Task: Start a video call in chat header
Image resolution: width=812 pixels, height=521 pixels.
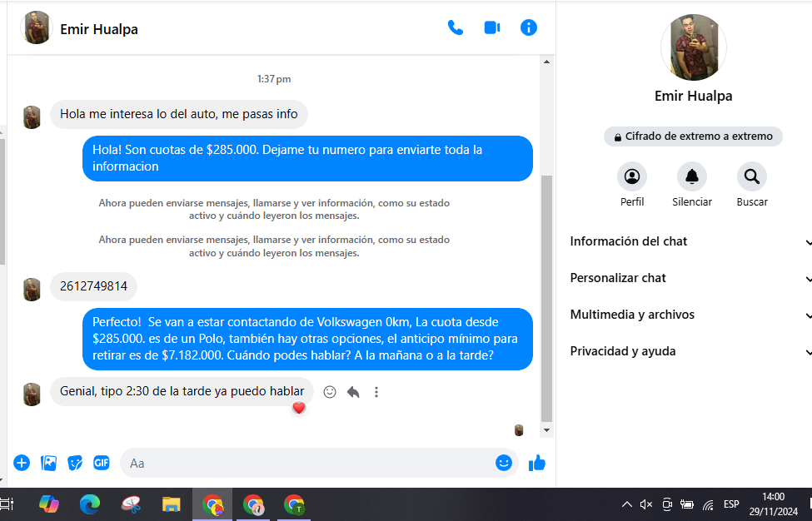Action: pyautogui.click(x=491, y=28)
